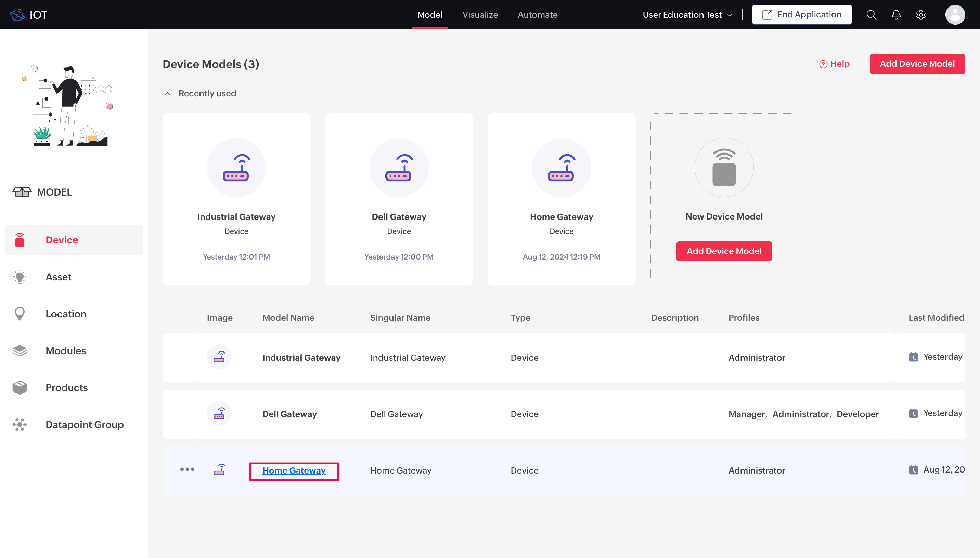Click the search magnifier icon

tap(871, 15)
